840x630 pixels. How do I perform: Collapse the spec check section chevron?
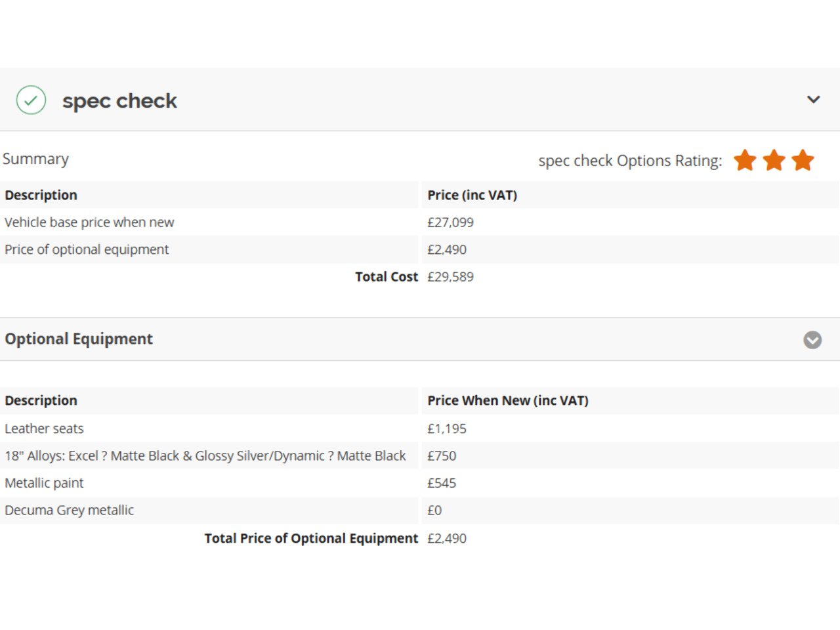(x=813, y=100)
